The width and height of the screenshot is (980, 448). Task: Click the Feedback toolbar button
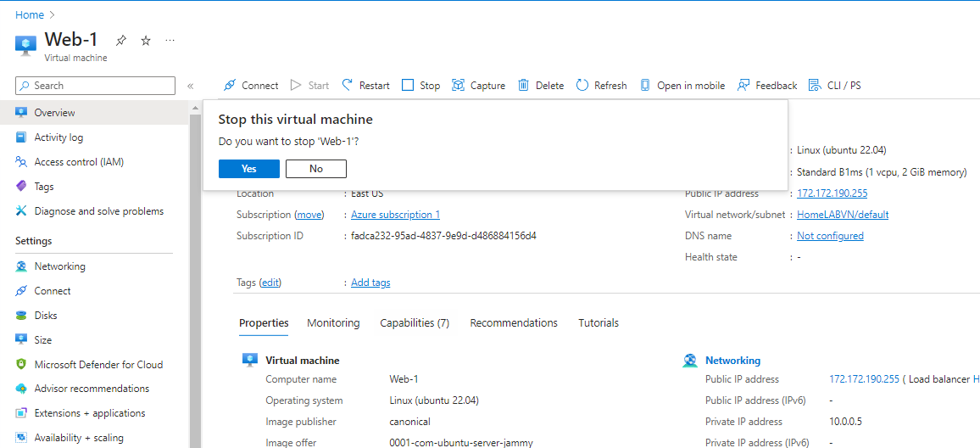tap(767, 86)
